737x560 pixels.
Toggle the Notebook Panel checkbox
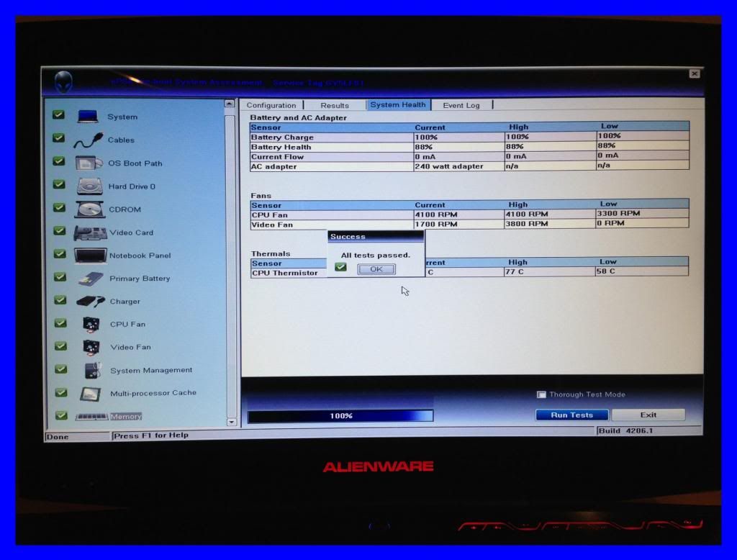pyautogui.click(x=60, y=253)
